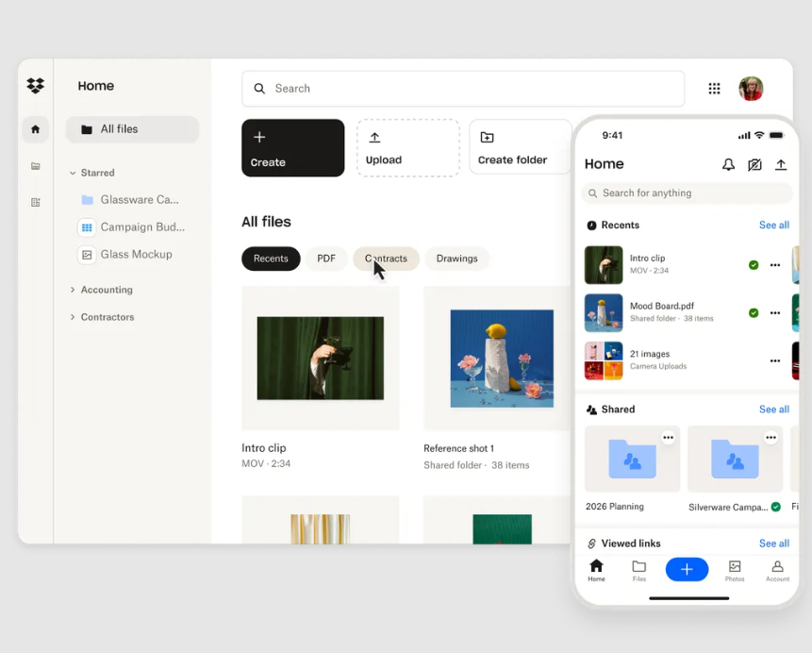Click the black Create button
The image size is (812, 653).
click(x=293, y=148)
